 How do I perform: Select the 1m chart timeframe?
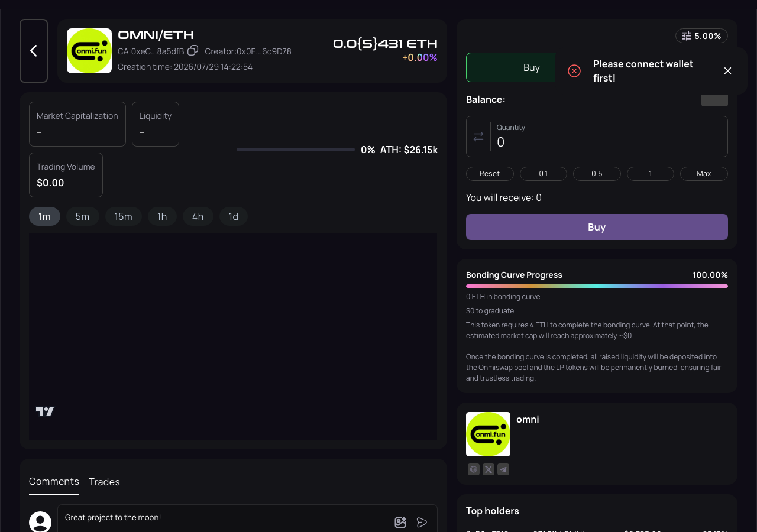click(44, 216)
